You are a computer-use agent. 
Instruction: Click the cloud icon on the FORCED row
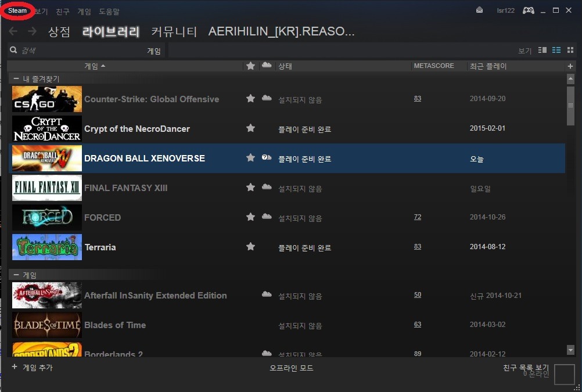coord(267,217)
